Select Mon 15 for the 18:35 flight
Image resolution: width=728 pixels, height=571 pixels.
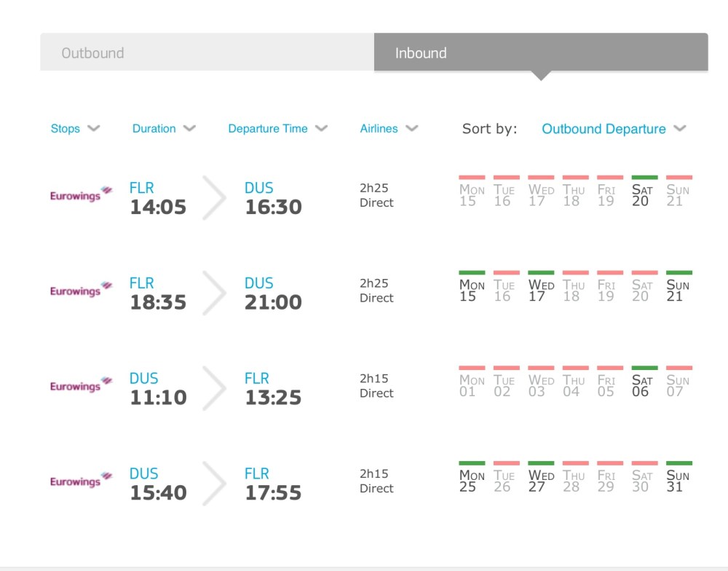point(471,289)
